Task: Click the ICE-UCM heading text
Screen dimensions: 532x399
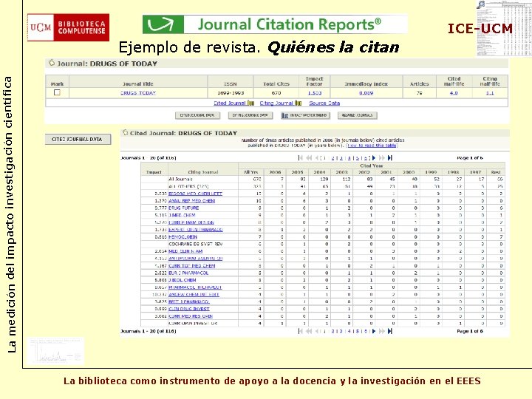Action: (x=480, y=29)
